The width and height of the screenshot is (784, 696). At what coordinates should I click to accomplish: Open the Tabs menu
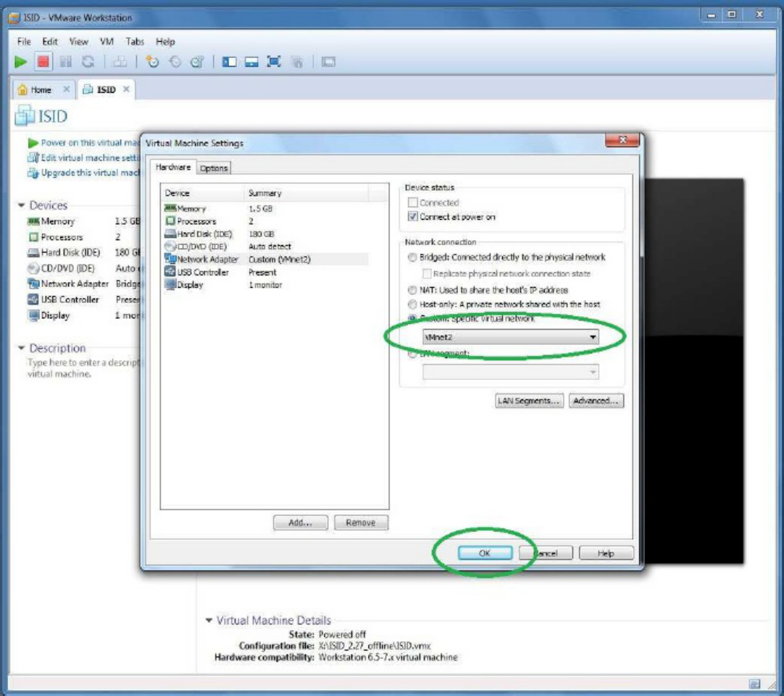coord(135,41)
